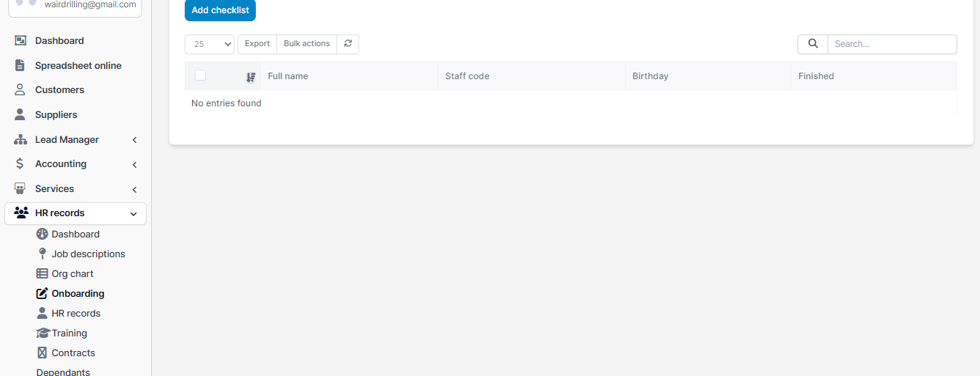Open the Bulk actions button
The image size is (980, 376).
point(306,44)
